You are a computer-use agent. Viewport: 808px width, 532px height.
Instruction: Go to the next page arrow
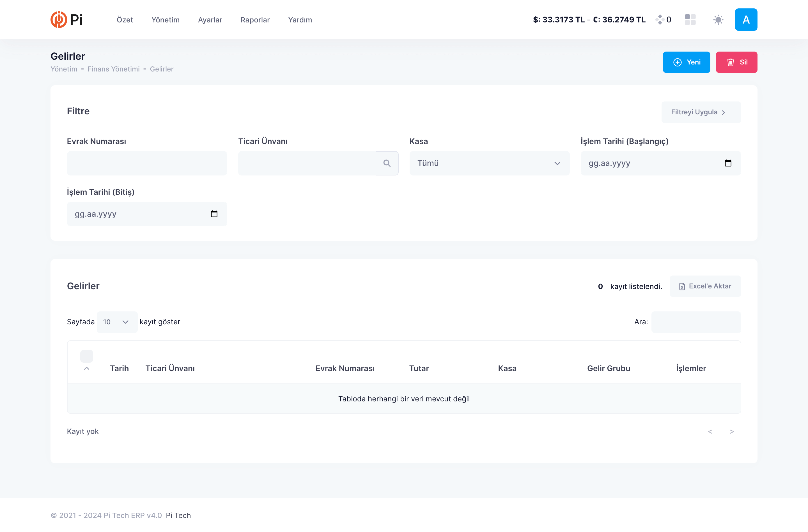[x=732, y=431]
